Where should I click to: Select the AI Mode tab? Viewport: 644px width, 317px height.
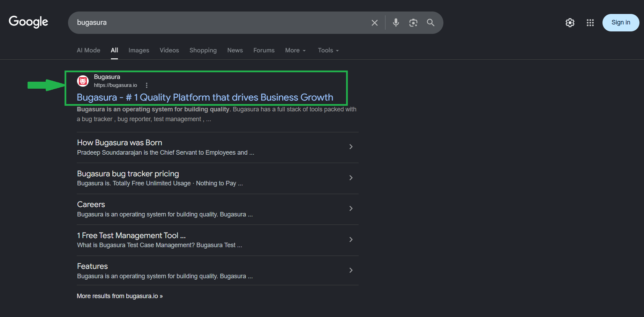coord(89,50)
